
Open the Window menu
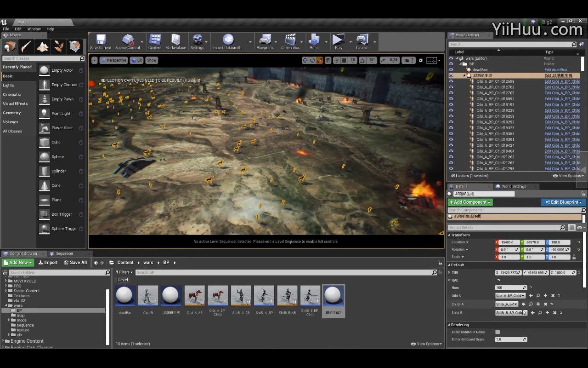click(34, 29)
